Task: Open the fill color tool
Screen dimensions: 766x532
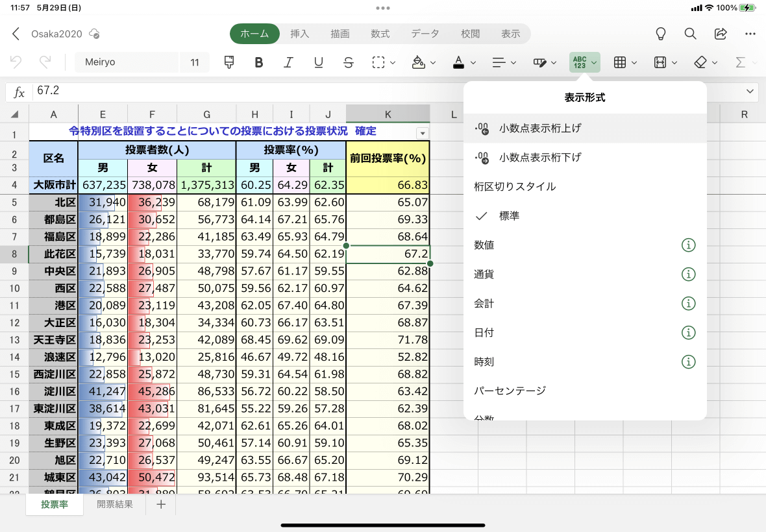Action: [x=419, y=62]
